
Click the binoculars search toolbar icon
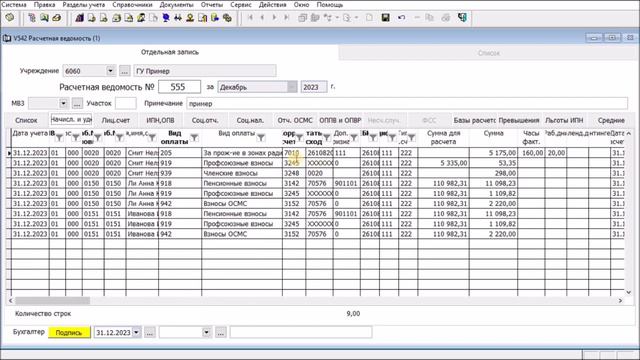[178, 18]
